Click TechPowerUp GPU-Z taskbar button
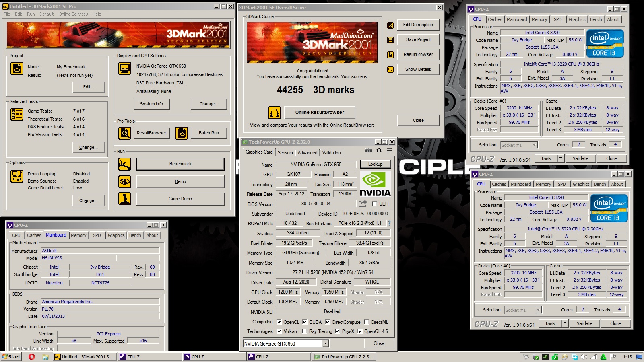 point(345,357)
